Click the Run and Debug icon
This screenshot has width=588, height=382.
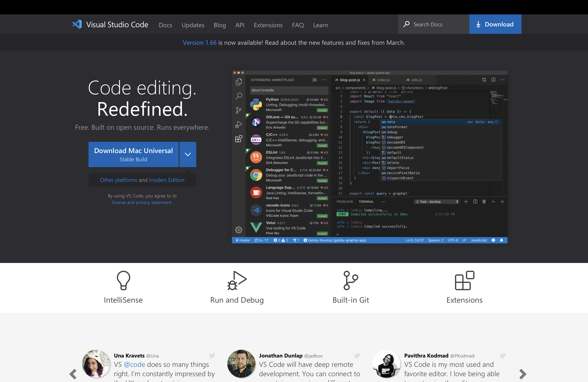coord(237,280)
